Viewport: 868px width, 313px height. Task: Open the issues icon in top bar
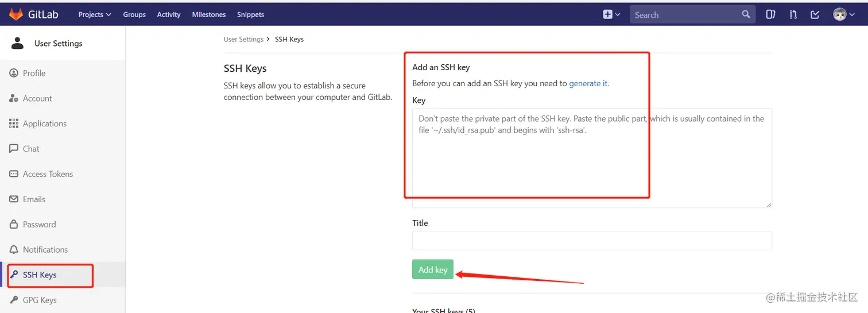click(770, 14)
